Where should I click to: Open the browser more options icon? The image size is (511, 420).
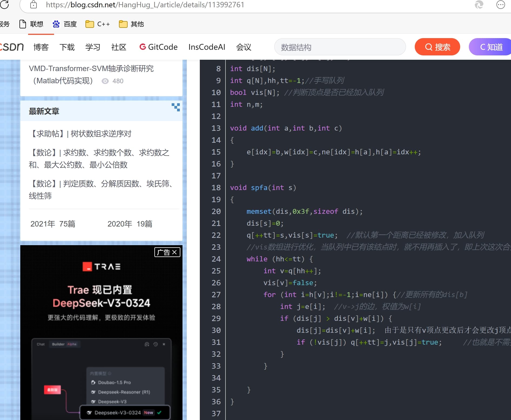point(500,5)
